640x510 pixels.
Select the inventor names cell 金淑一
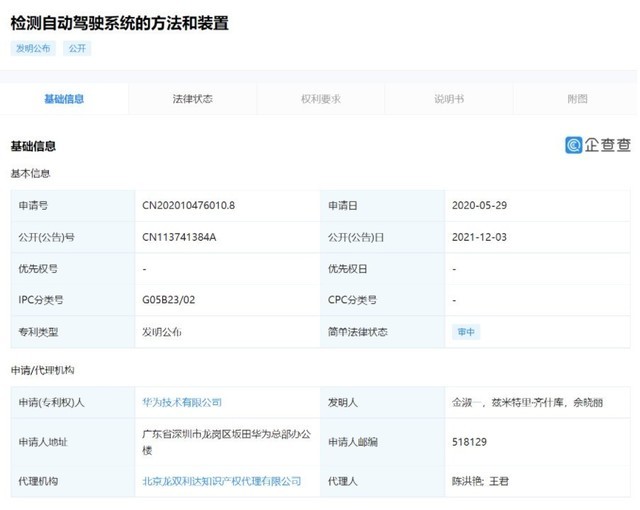coord(537,402)
